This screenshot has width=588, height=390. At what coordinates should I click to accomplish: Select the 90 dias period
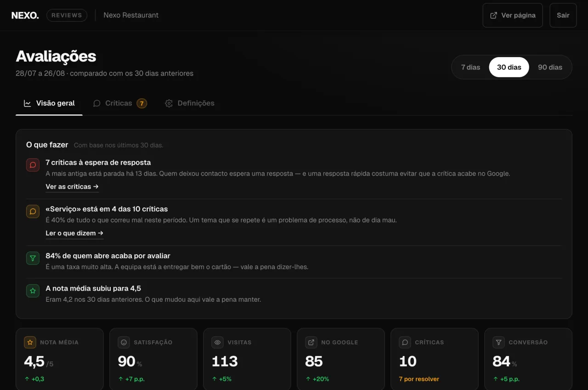550,67
